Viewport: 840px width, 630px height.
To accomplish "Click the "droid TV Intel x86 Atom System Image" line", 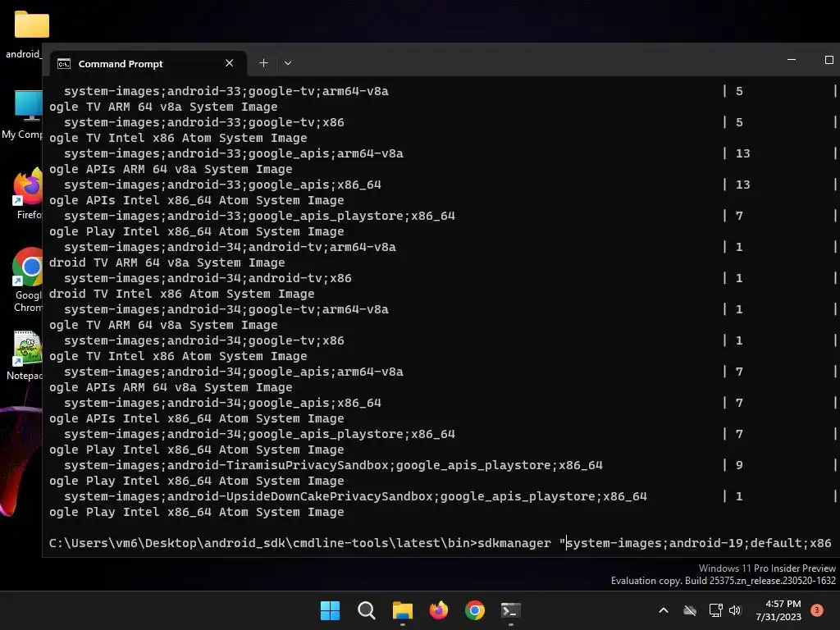I will coord(181,294).
